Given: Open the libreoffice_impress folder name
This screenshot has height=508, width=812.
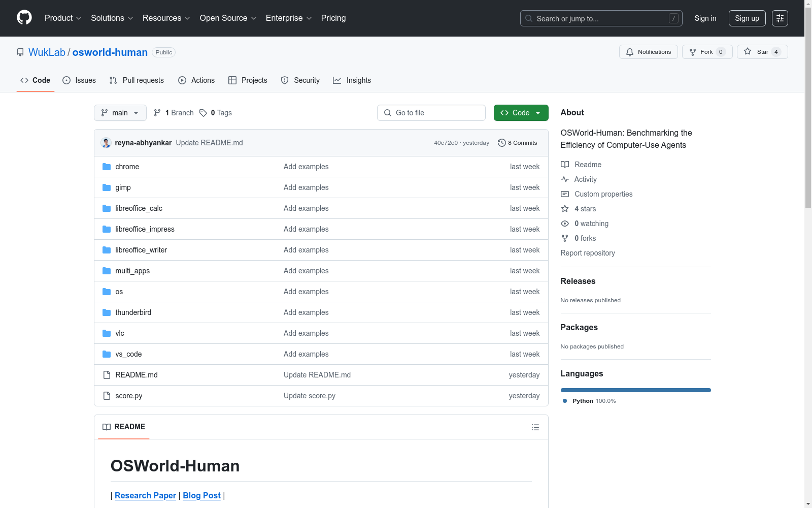Looking at the screenshot, I should point(145,229).
